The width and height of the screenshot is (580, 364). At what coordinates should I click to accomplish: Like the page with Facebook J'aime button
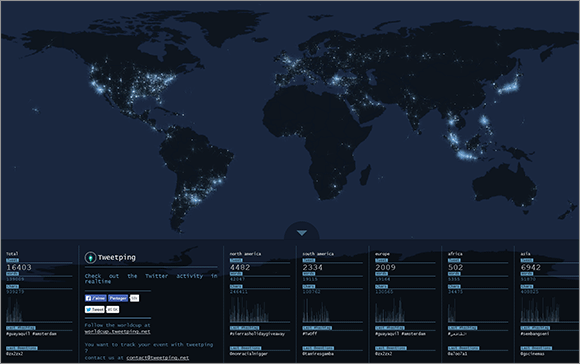95,298
